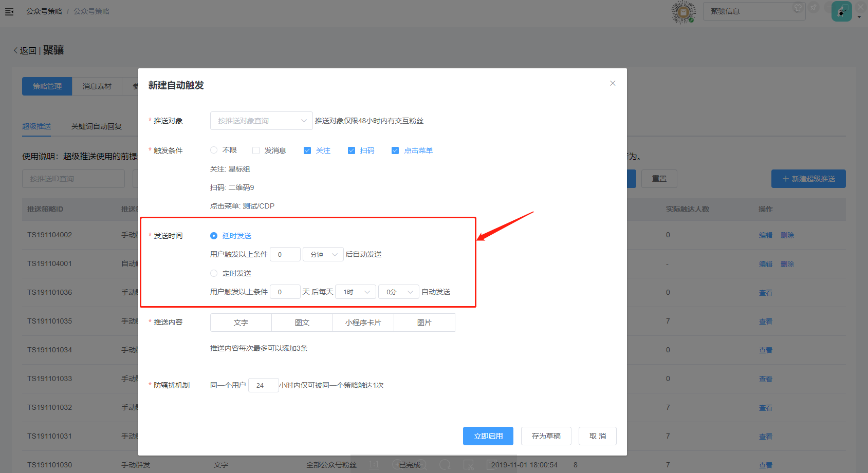Close the 新建自动触发 dialog with the X
Viewport: 868px width, 473px height.
[613, 83]
